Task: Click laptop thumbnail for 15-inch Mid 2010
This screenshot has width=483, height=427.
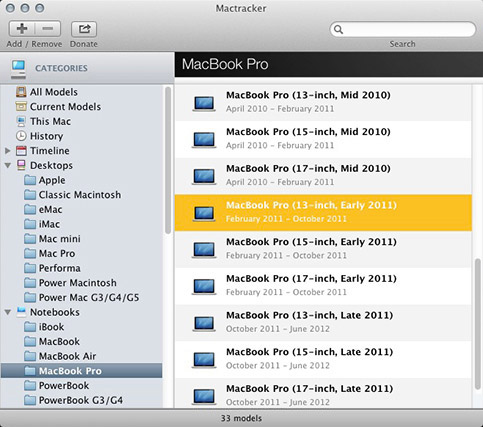Action: (x=204, y=140)
